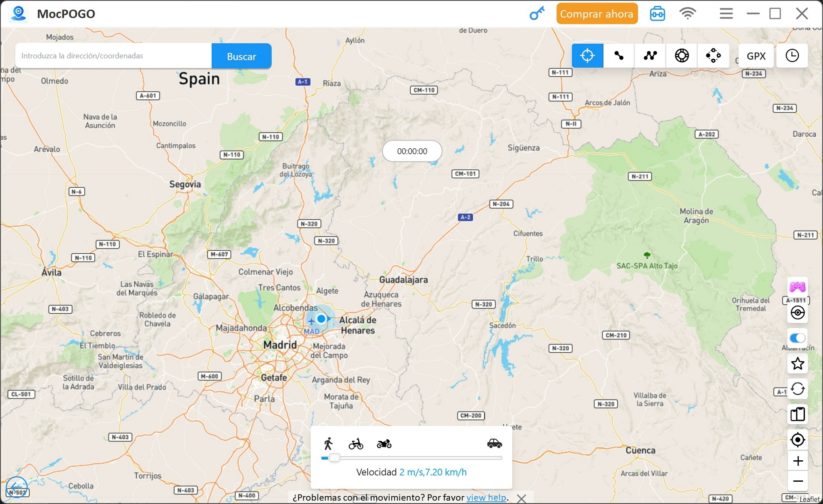
Task: Click the Leaflet attribution link
Action: pyautogui.click(x=809, y=499)
